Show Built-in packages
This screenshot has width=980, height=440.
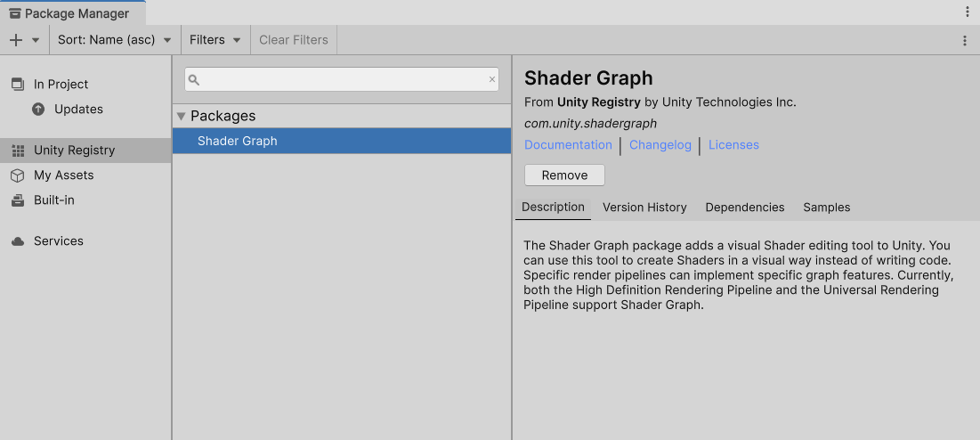[53, 200]
